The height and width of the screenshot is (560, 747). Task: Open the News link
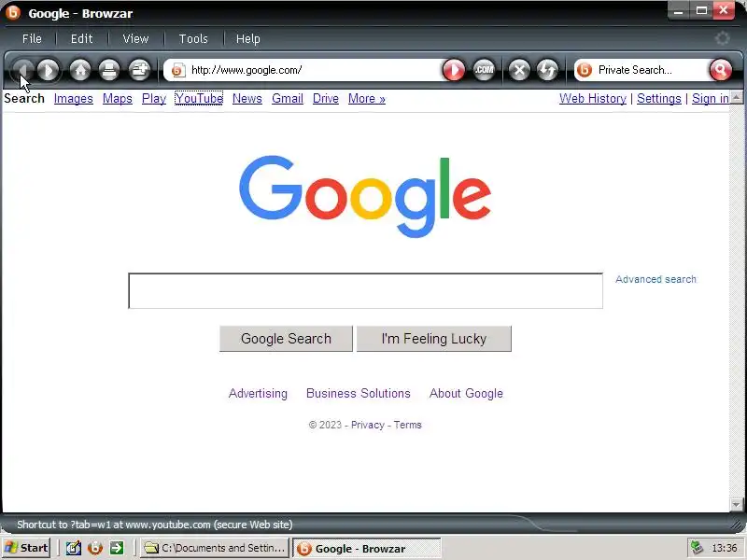click(247, 99)
